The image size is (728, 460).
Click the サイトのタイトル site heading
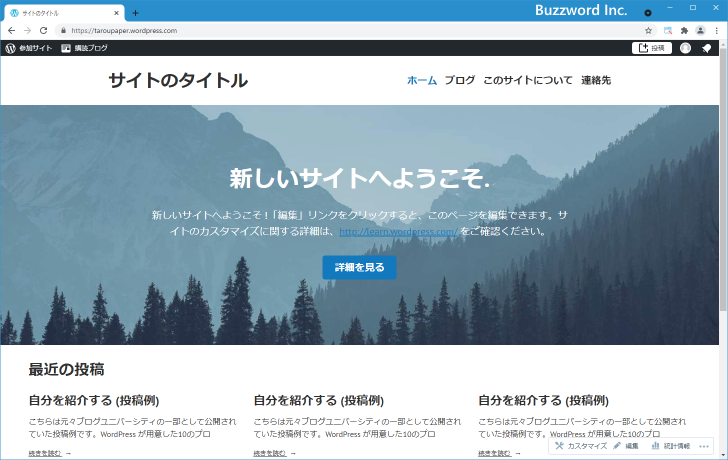tap(178, 80)
